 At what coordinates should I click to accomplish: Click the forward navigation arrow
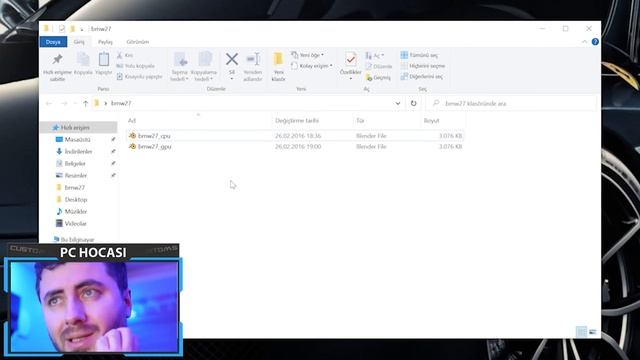(x=64, y=103)
